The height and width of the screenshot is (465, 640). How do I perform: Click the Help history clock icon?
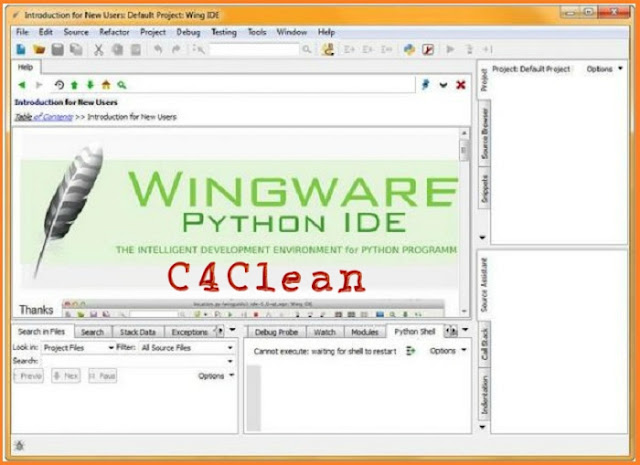tap(59, 85)
